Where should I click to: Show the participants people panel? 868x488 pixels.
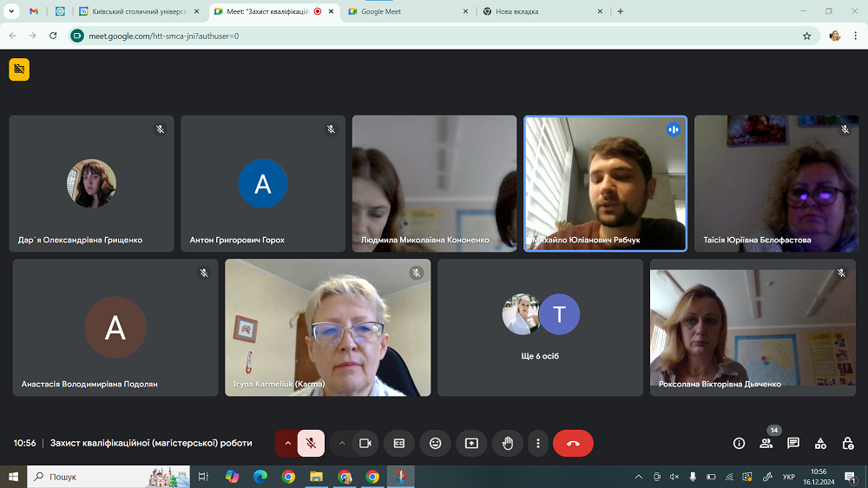tap(766, 443)
